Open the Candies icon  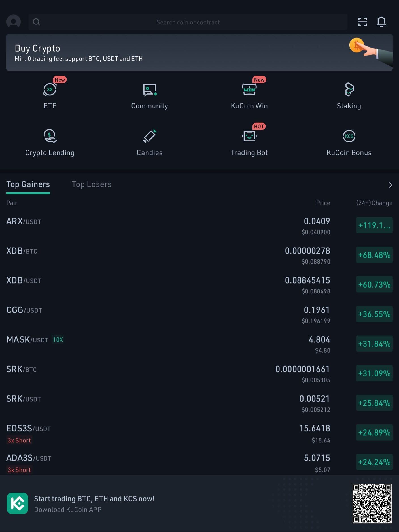coord(150,136)
